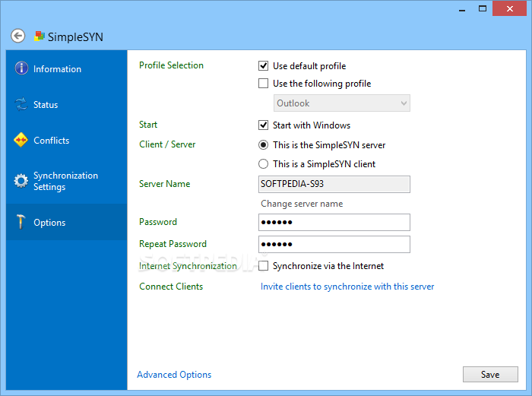
Task: Click the Profile Selection label
Action: tap(171, 65)
